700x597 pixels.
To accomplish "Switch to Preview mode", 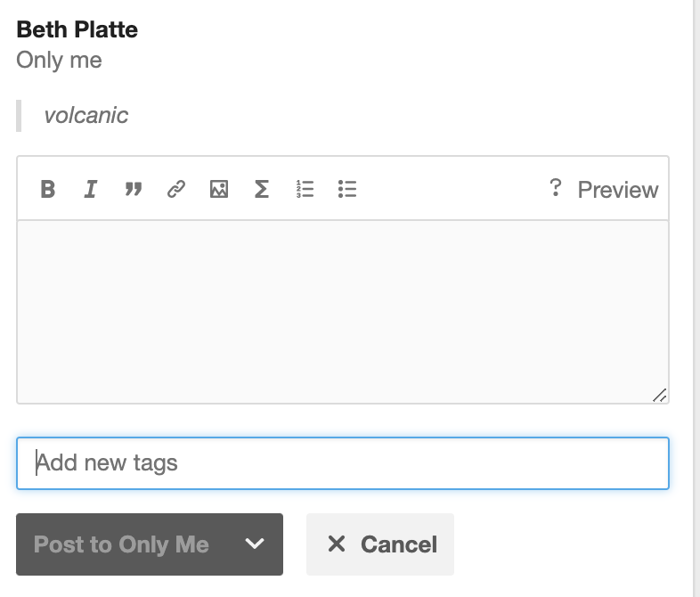I will tap(617, 190).
